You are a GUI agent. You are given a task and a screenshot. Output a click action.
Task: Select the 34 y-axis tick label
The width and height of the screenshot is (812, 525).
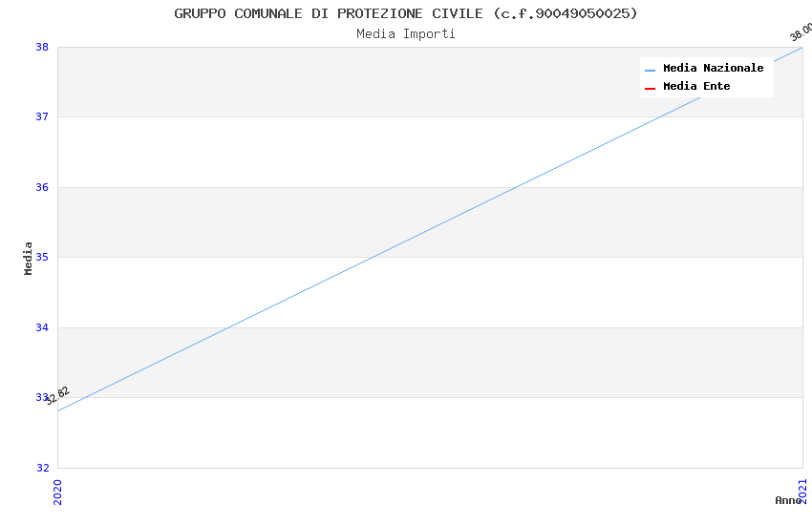(43, 328)
